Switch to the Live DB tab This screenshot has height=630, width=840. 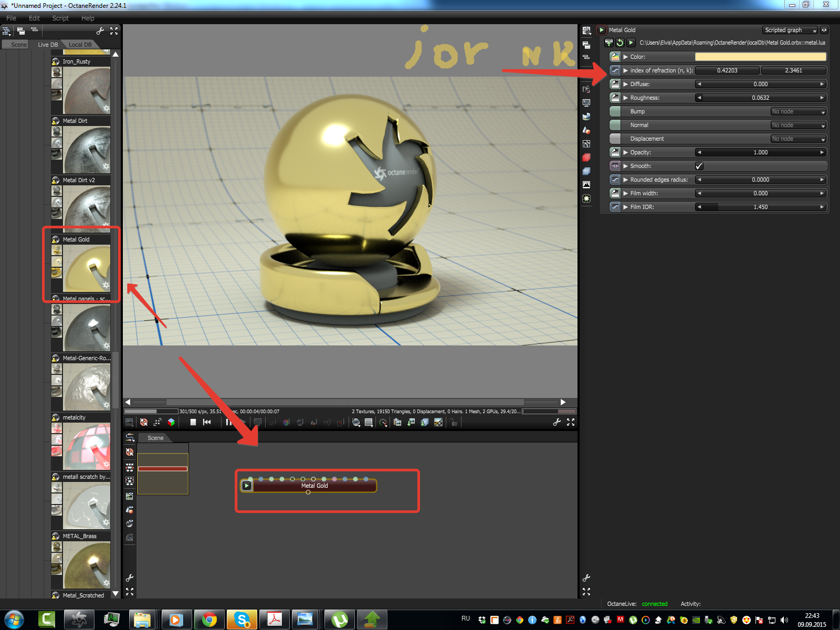(48, 45)
